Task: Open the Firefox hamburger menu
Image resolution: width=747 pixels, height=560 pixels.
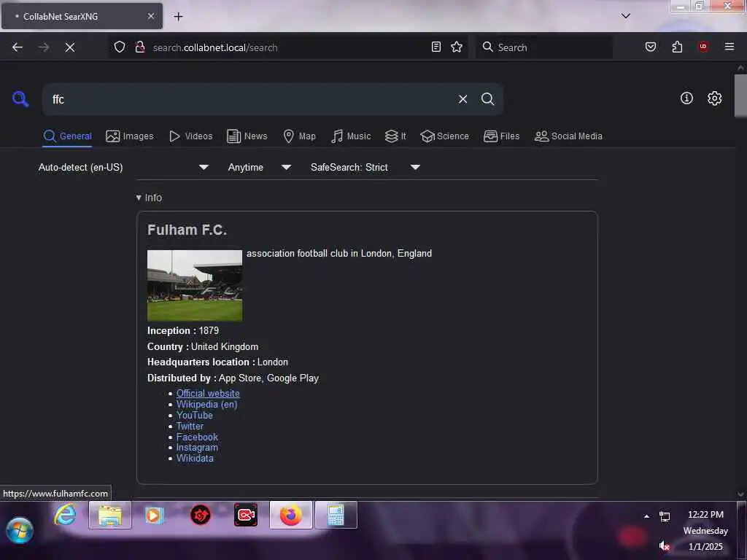Action: pyautogui.click(x=729, y=47)
